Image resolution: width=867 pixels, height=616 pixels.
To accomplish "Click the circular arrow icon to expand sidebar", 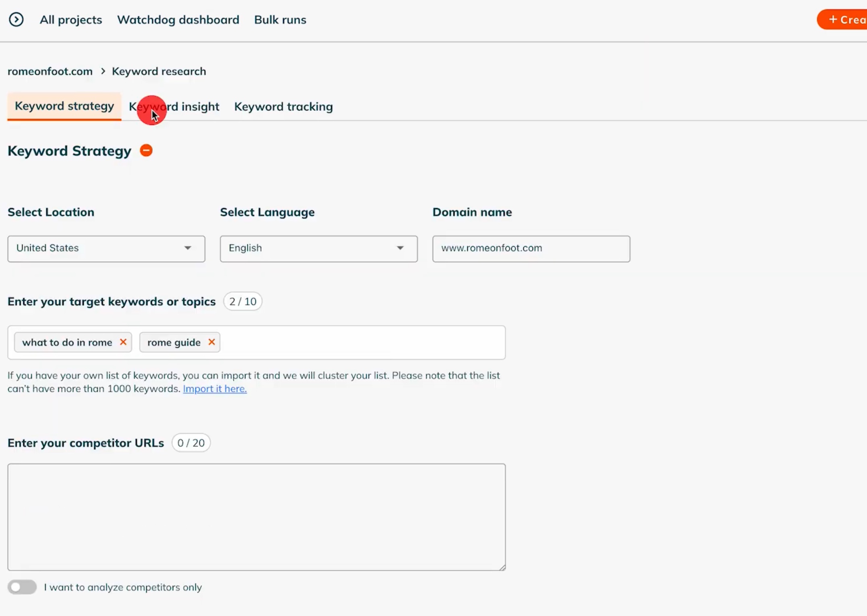I will click(17, 19).
